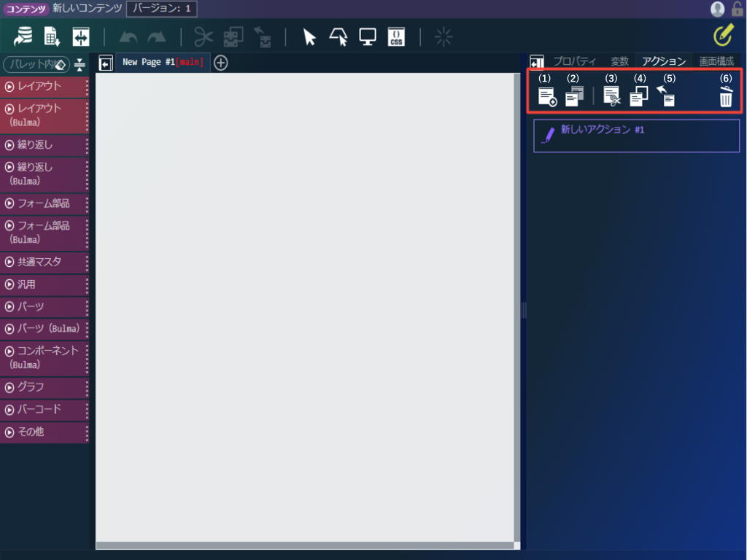Select the 新しいアクション #1 item
The height and width of the screenshot is (560, 747).
click(636, 136)
